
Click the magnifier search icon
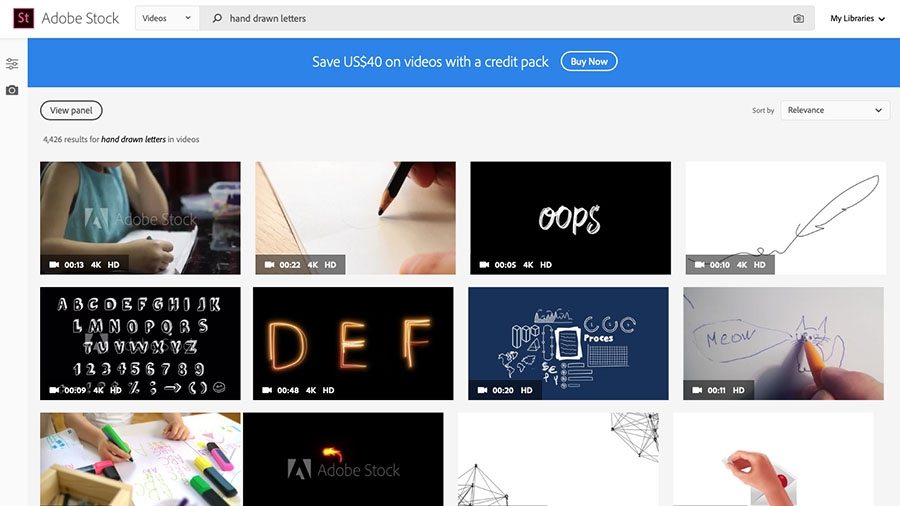[217, 18]
